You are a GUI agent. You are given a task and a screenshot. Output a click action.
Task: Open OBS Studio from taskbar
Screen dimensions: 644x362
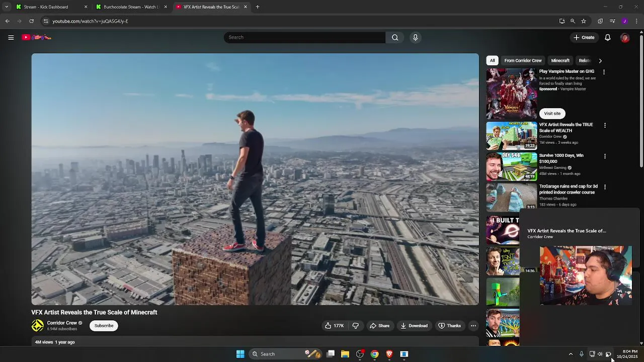[360, 354]
